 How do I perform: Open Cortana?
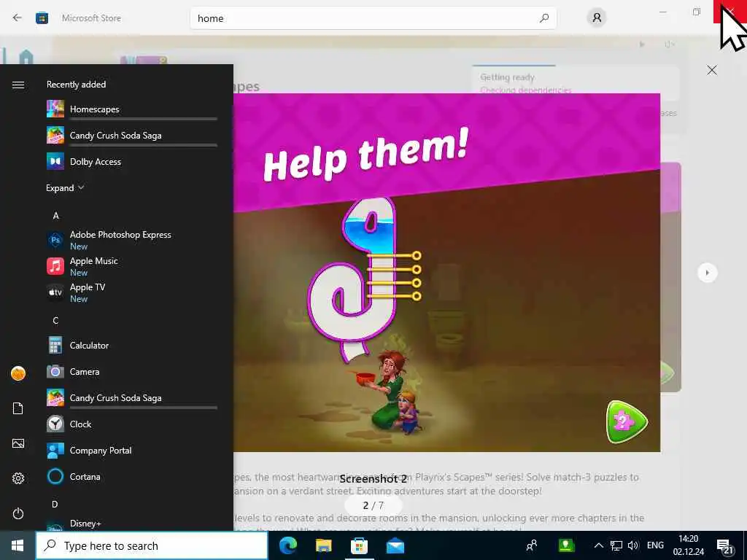click(x=132, y=476)
